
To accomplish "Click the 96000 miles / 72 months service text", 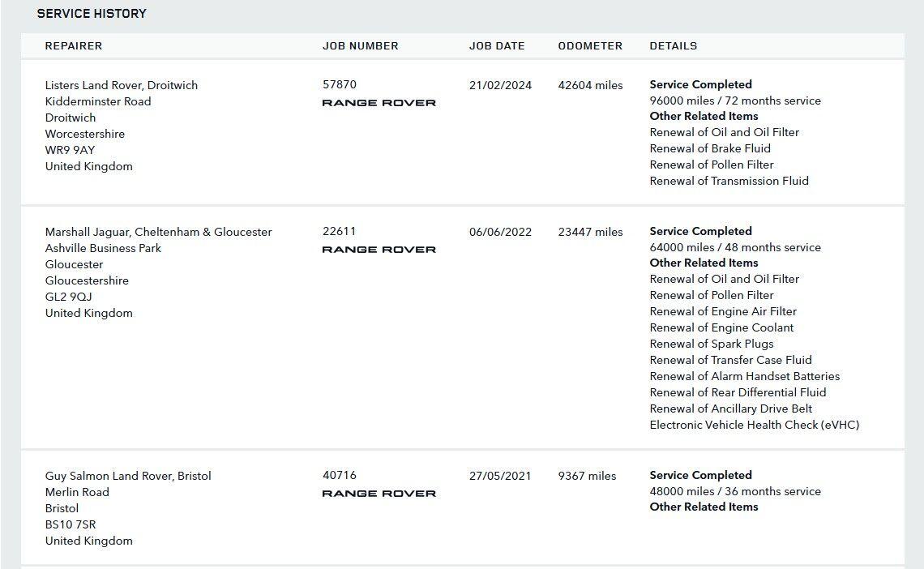I will click(x=735, y=101).
